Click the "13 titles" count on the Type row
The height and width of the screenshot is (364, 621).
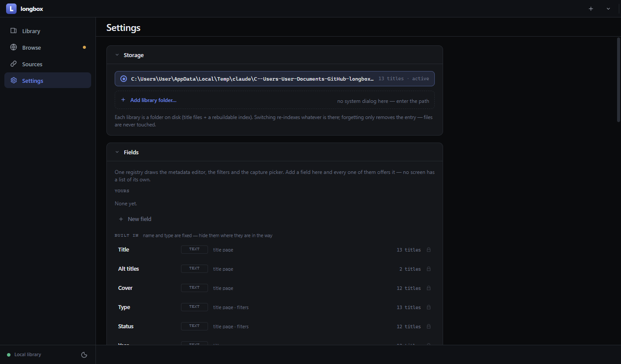click(409, 308)
